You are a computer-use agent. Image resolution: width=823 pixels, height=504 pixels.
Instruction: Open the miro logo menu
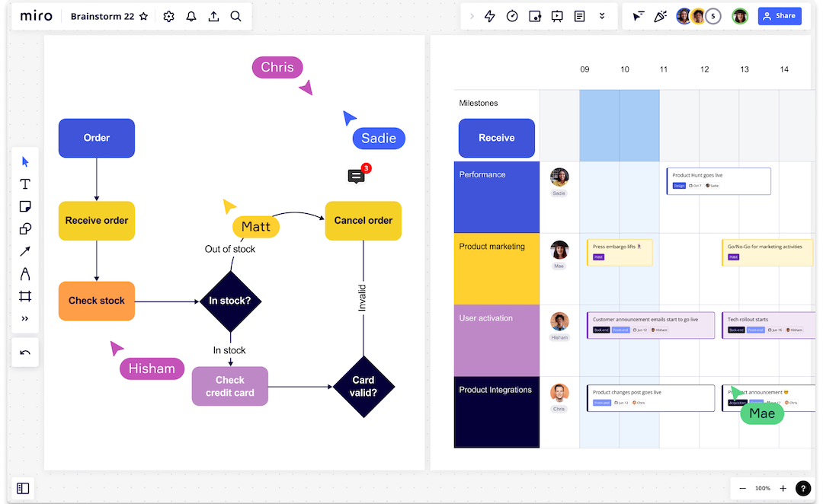36,15
